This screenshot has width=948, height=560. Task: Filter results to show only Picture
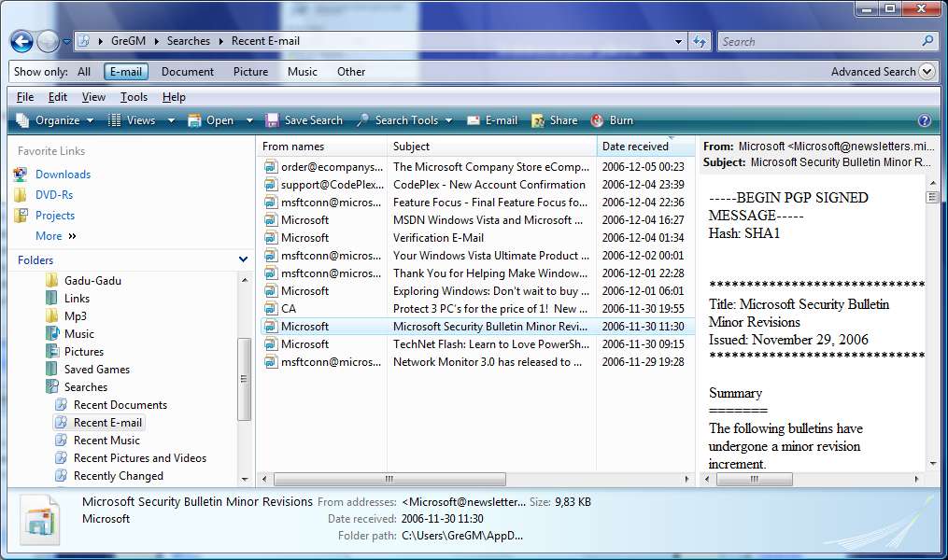click(x=250, y=71)
